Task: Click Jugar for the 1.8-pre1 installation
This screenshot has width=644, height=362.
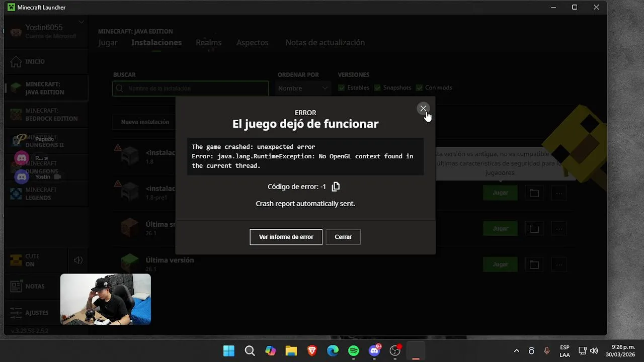Action: (x=500, y=193)
